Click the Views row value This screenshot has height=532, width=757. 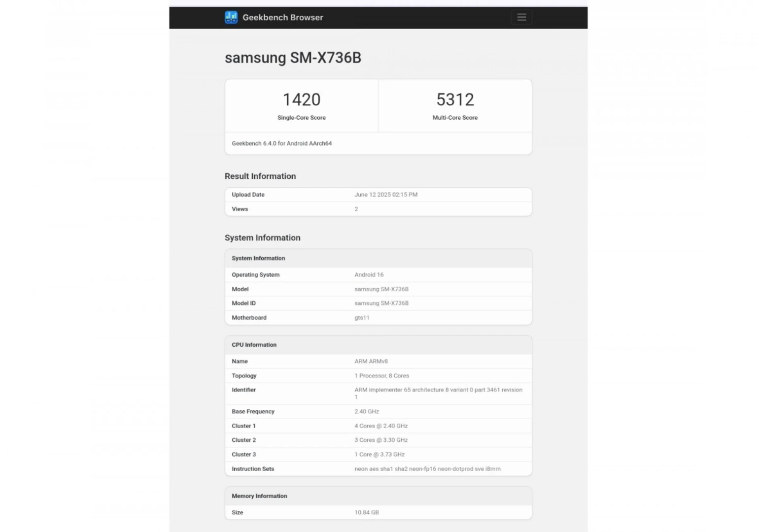(x=356, y=209)
